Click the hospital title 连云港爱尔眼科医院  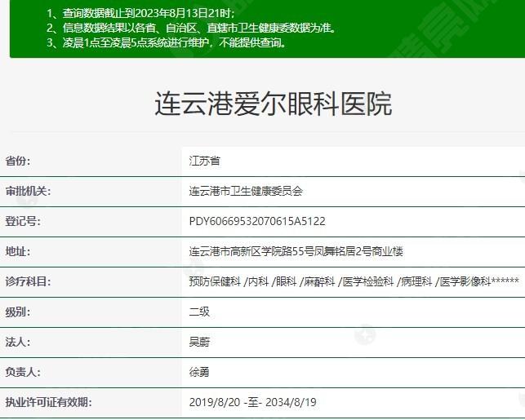(x=273, y=104)
